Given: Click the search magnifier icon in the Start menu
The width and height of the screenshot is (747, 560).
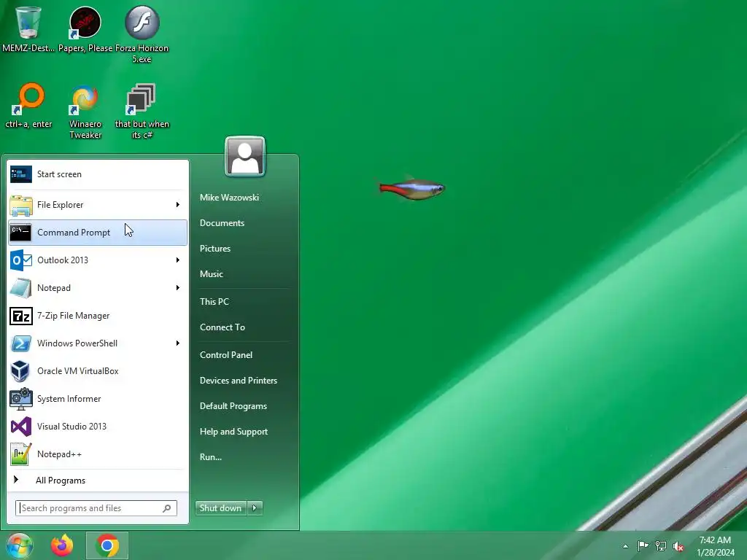Looking at the screenshot, I should pos(167,508).
